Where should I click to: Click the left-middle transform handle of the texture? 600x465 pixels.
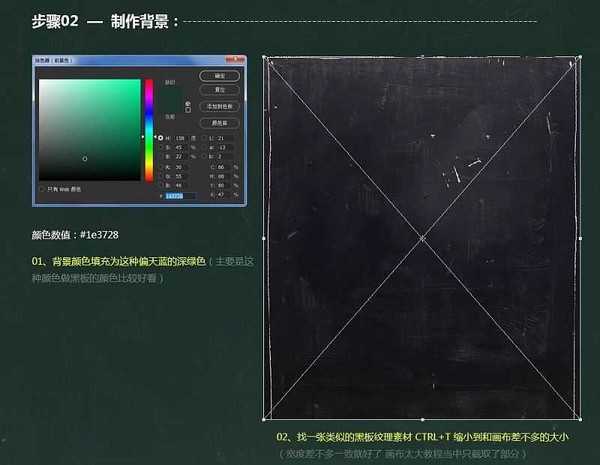click(264, 238)
